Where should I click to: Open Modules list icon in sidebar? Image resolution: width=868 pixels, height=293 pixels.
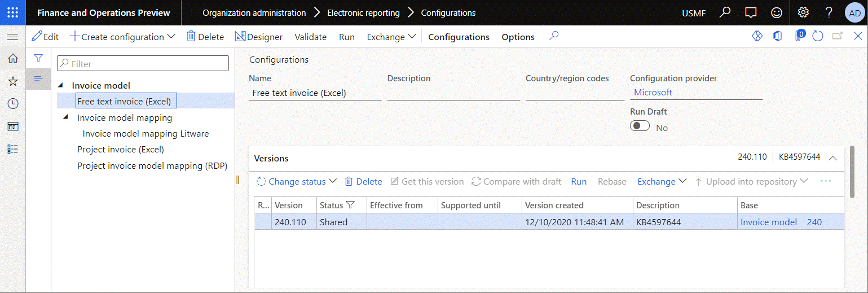point(12,149)
